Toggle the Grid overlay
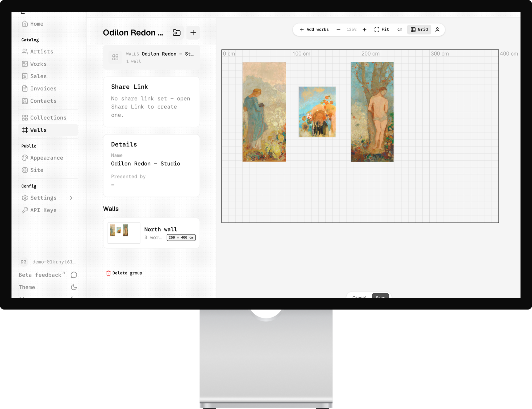Screen dimensions: 532x409 click(x=419, y=30)
